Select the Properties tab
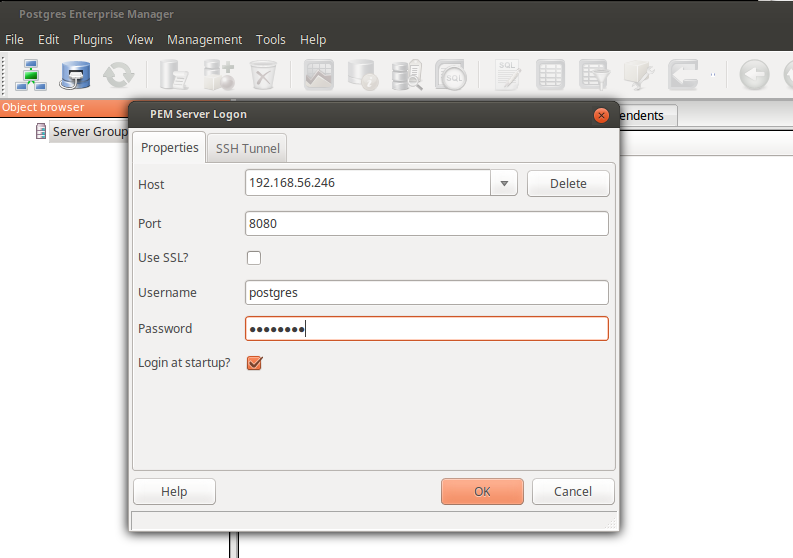Image resolution: width=793 pixels, height=558 pixels. pos(169,147)
